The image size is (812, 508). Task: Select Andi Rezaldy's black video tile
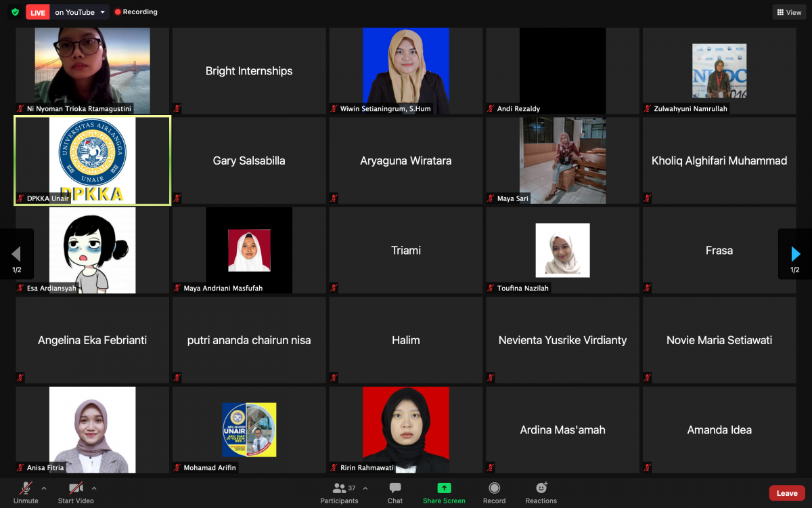[562, 70]
